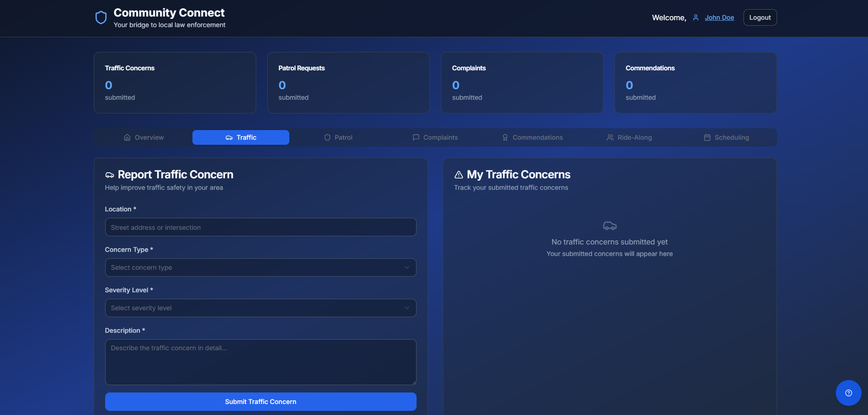The image size is (868, 415).
Task: Click the Location input field
Action: coord(260,227)
